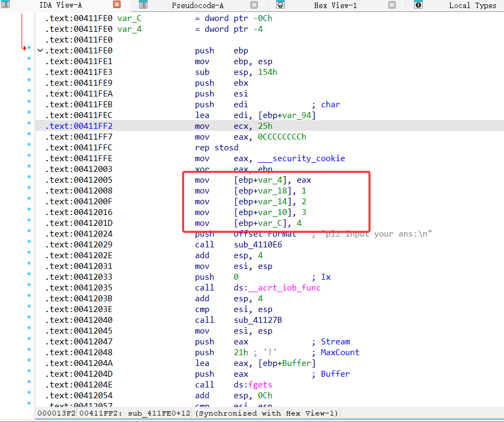The height and width of the screenshot is (422, 504).
Task: Click 'Synchronized with Hex View-1' status text
Action: tap(267, 413)
